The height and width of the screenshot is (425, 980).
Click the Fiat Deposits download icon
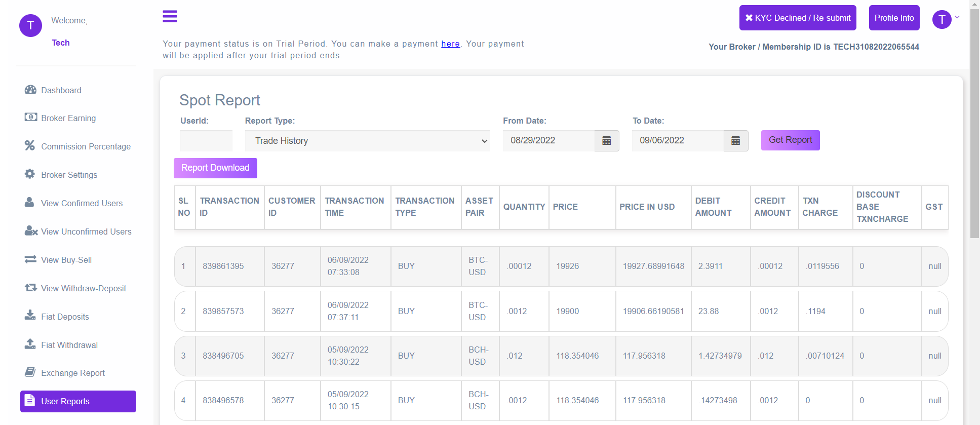[30, 316]
